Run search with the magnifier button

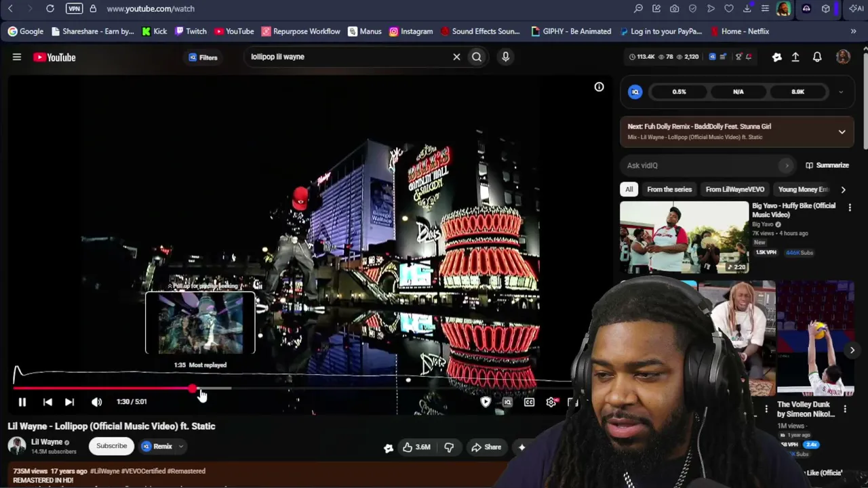point(477,57)
